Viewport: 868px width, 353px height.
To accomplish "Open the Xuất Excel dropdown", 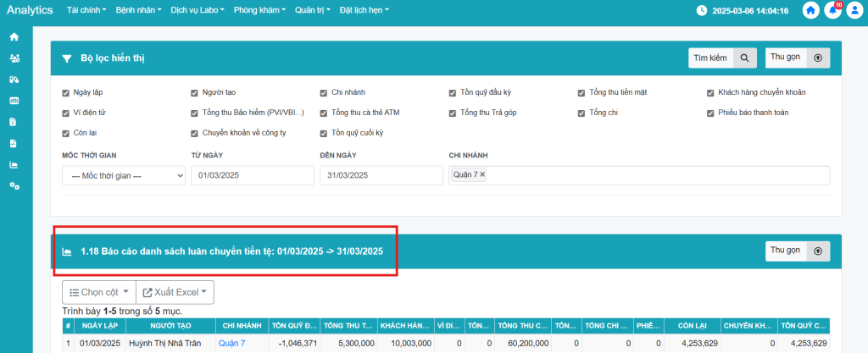I will [x=175, y=292].
